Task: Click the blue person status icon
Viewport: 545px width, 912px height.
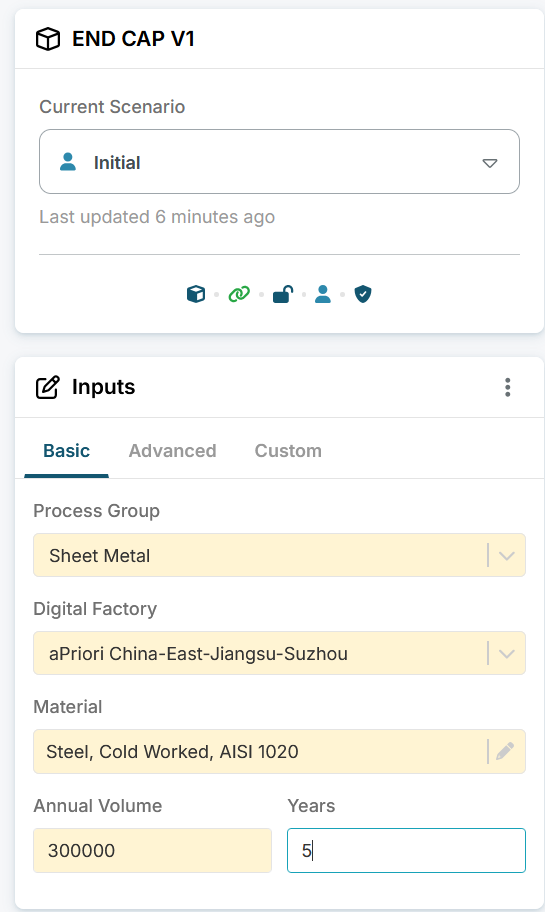Action: click(x=323, y=294)
